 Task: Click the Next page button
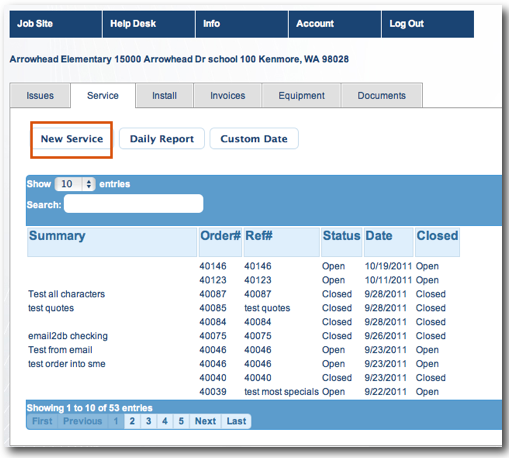[x=206, y=421]
